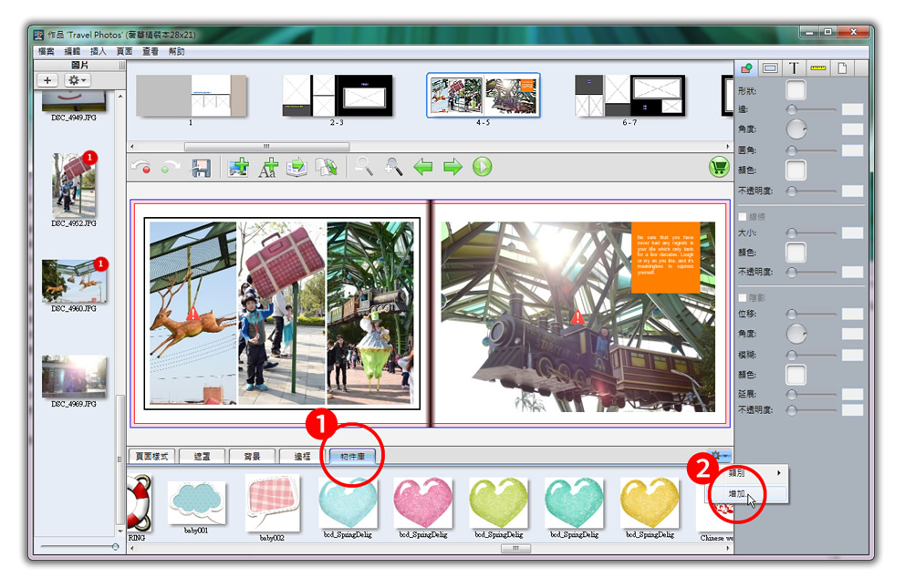Select the pages 6 - 7 thumbnail
Screen dimensions: 905x588
[x=629, y=96]
